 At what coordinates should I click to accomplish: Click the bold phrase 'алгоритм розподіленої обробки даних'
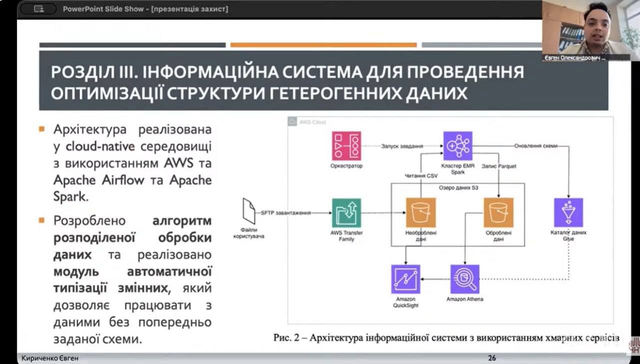[132, 238]
